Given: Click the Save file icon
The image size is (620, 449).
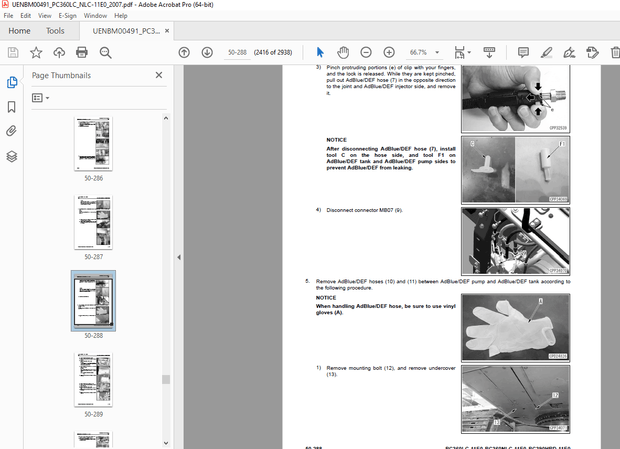Looking at the screenshot, I should [13, 53].
